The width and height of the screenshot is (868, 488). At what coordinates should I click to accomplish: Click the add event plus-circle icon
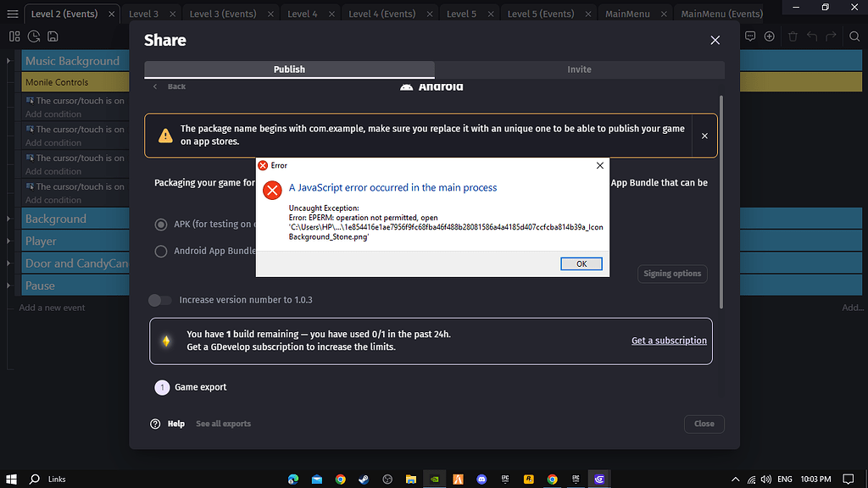tap(770, 36)
